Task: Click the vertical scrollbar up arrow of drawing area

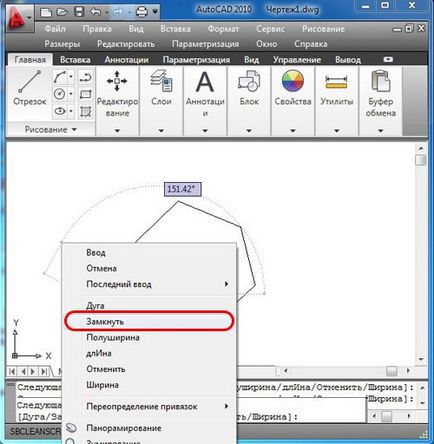Action: tap(421, 148)
